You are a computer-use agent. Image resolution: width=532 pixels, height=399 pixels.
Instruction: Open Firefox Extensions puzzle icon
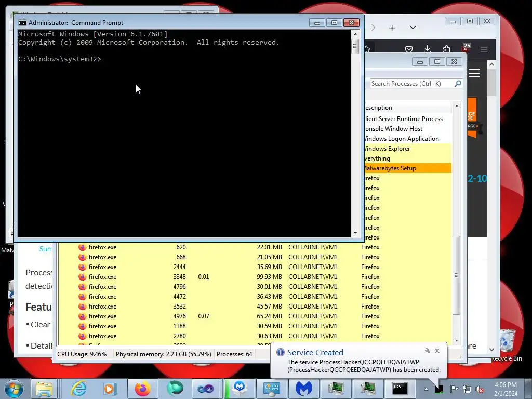446,49
